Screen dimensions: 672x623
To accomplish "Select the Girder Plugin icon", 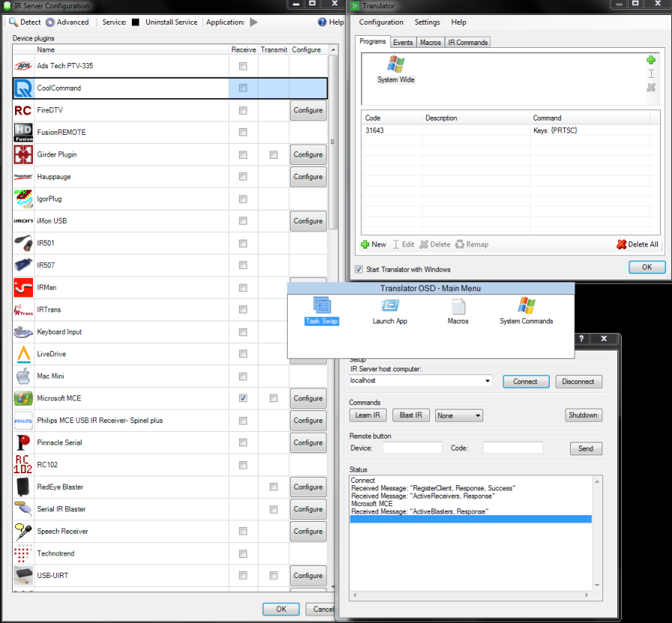I will 23,155.
